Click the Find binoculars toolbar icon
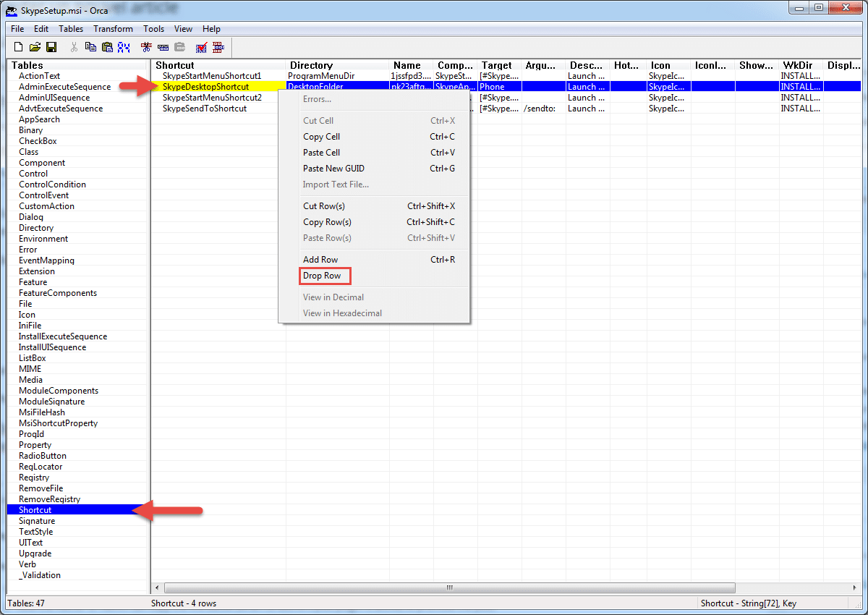868x615 pixels. coord(124,47)
